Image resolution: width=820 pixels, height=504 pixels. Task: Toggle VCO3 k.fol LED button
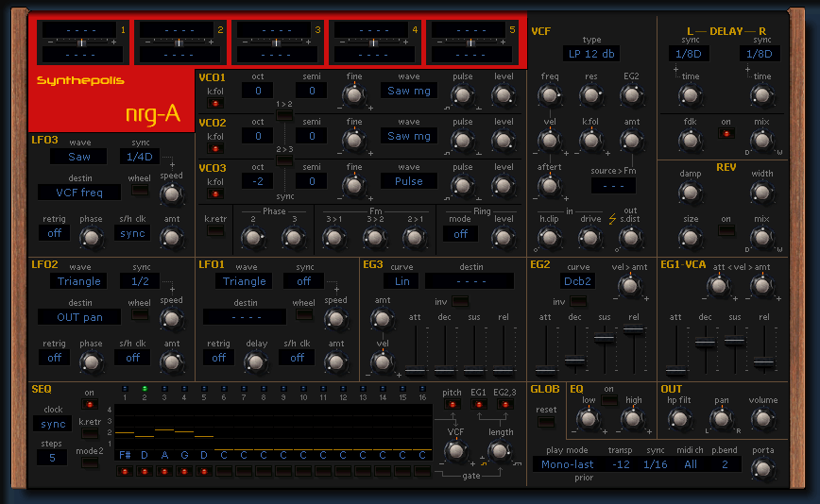215,194
